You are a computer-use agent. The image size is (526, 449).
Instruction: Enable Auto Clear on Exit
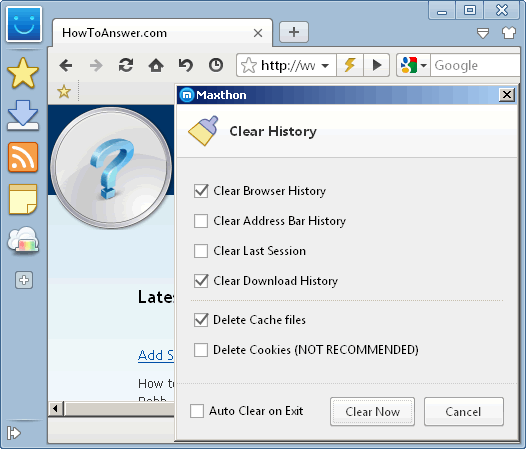pos(197,411)
